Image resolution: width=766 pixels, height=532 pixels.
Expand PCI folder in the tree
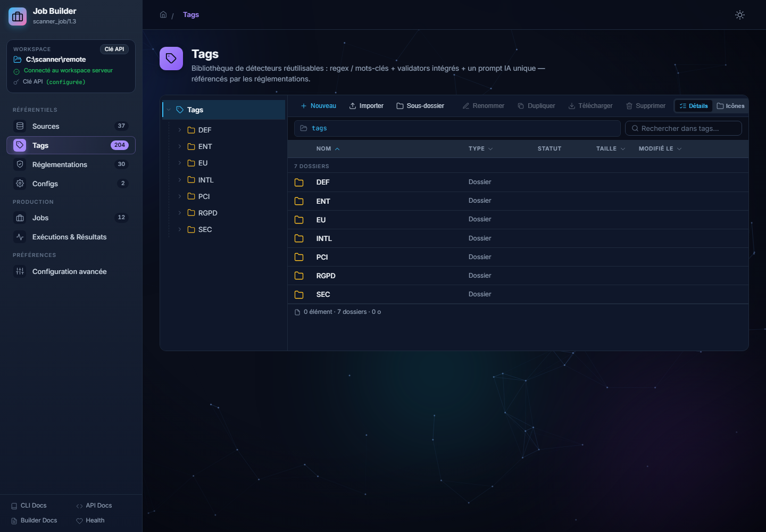180,196
